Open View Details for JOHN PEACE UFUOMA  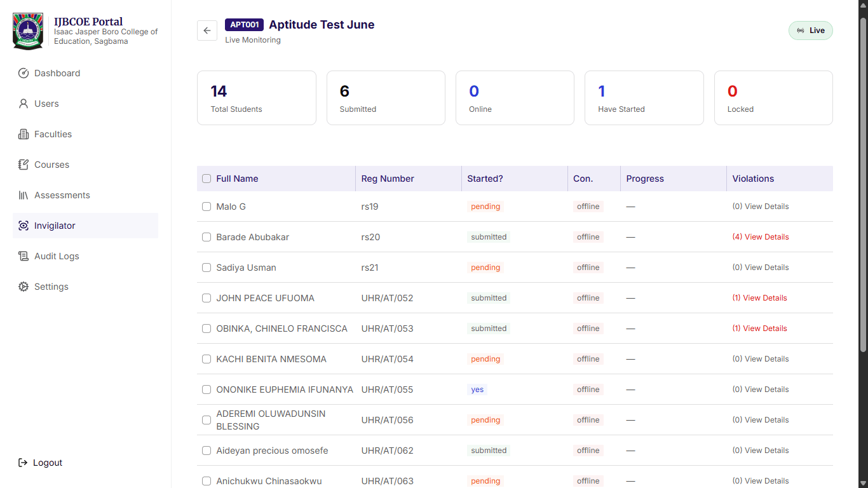pyautogui.click(x=760, y=298)
